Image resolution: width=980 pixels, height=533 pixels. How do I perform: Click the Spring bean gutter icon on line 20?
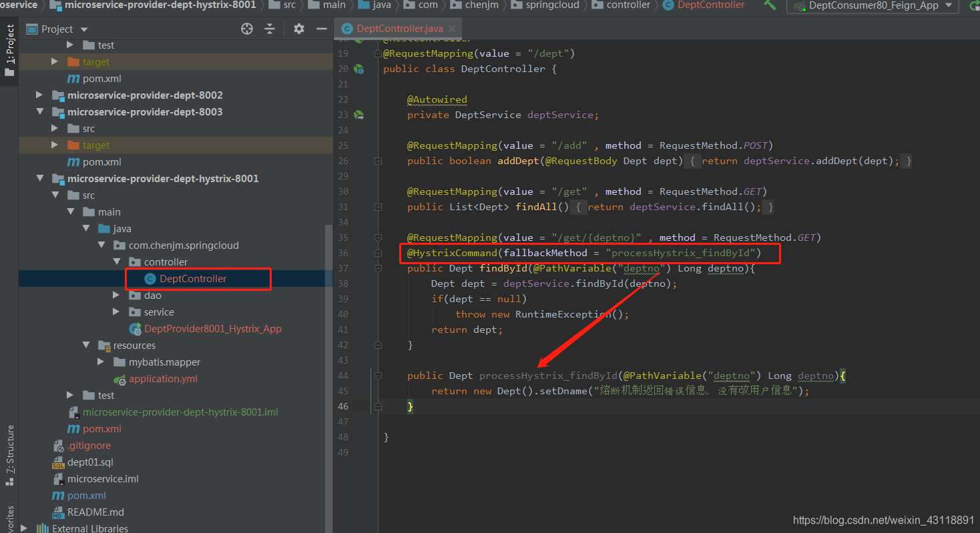[359, 69]
